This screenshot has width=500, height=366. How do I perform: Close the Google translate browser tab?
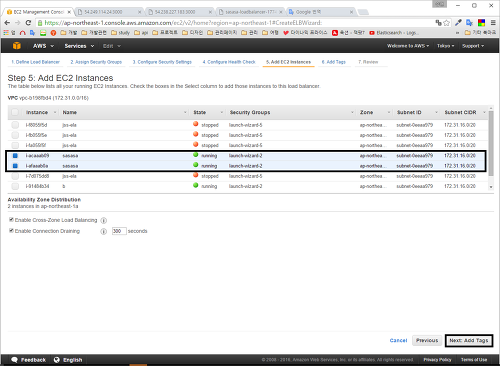(x=351, y=12)
